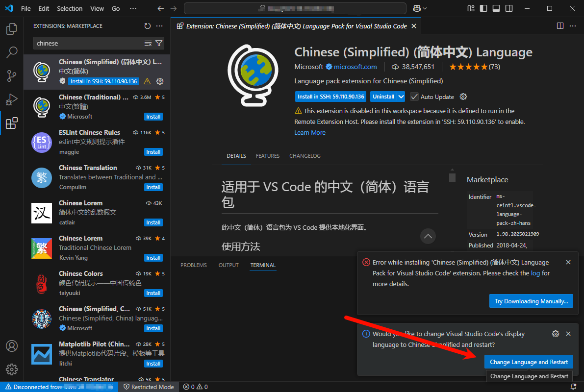The height and width of the screenshot is (392, 584).
Task: Toggle the Auto Update checkbox
Action: point(414,97)
